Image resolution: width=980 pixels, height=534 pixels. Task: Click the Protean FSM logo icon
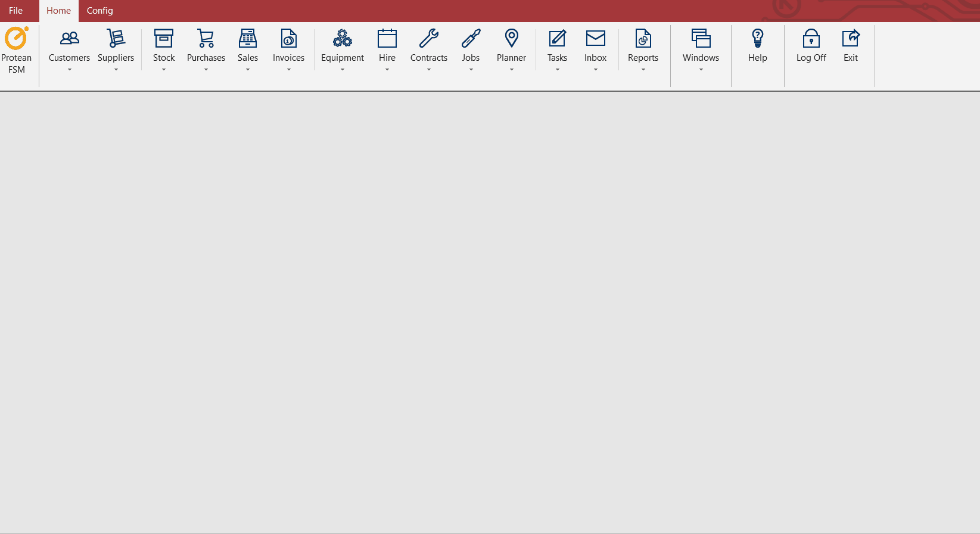(x=16, y=38)
